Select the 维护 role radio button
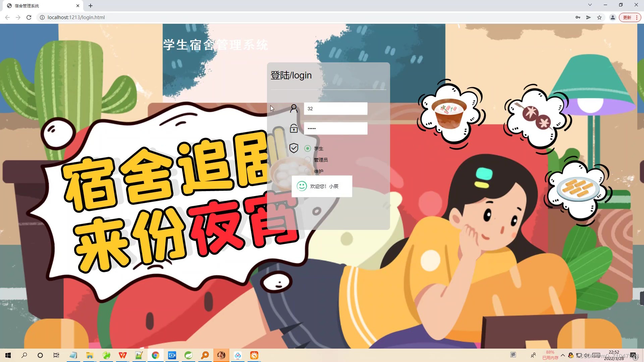This screenshot has height=362, width=644. [x=308, y=171]
